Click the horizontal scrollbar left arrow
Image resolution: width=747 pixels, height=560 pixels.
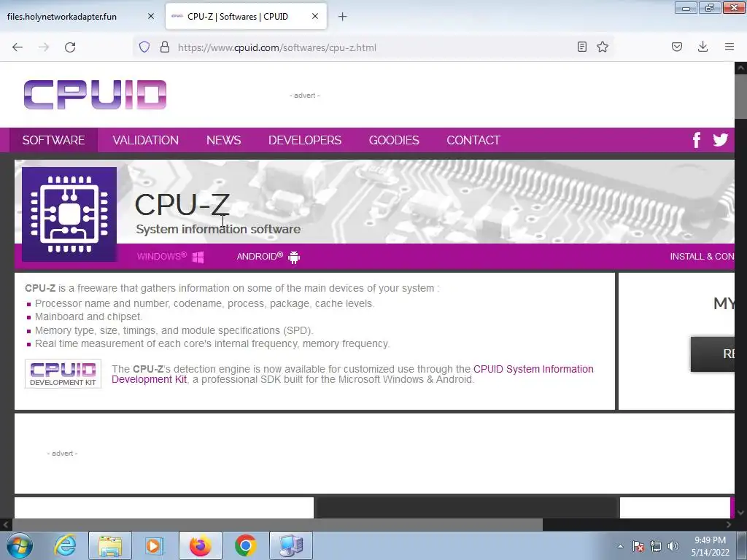(x=5, y=525)
